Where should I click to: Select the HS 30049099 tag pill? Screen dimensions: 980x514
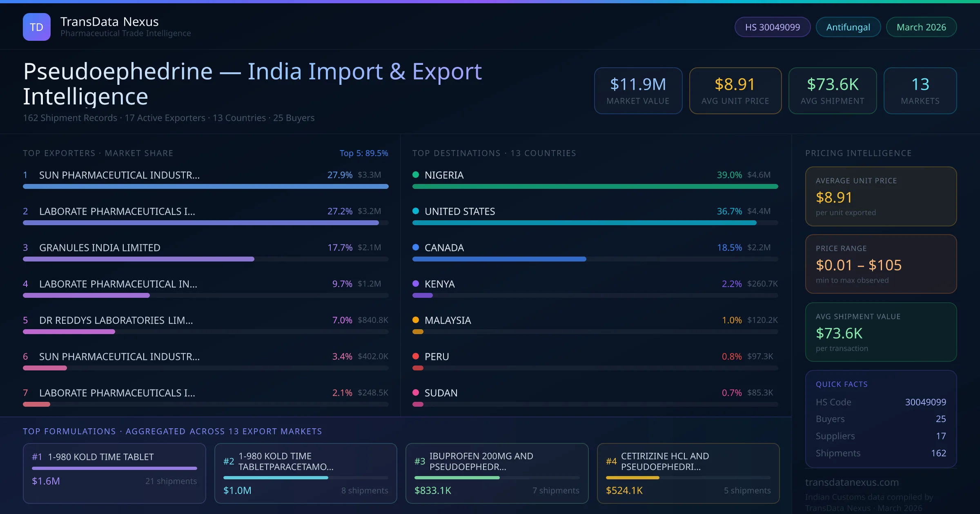(772, 27)
